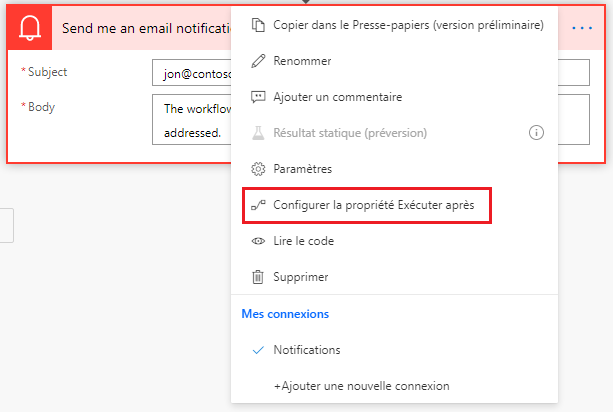
Task: Click Ajouter une nouvelle connexion
Action: [361, 386]
